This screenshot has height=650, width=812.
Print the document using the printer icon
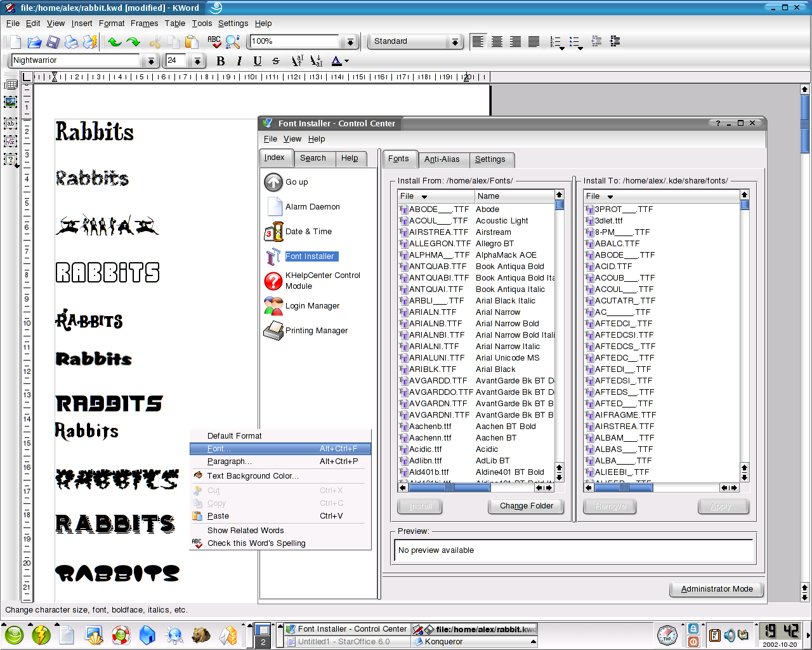(72, 42)
